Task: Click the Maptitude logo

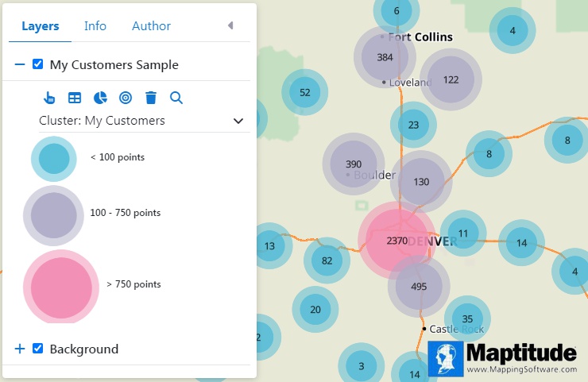Action: tap(502, 358)
